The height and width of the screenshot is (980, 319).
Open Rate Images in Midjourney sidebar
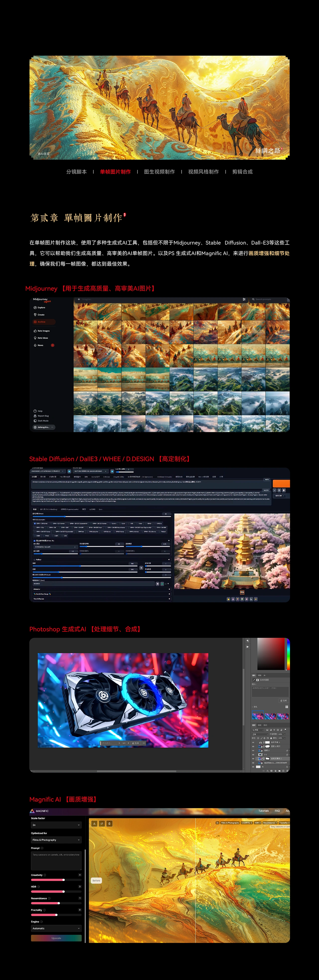click(x=41, y=331)
